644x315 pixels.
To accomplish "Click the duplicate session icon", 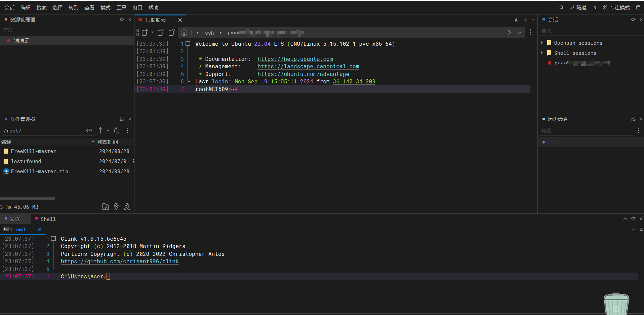I will 171,33.
